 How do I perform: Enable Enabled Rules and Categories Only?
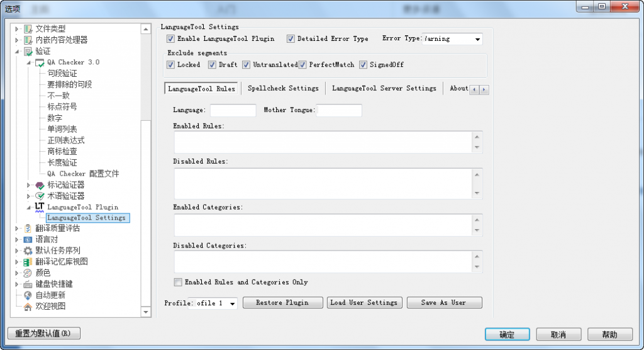pyautogui.click(x=178, y=283)
